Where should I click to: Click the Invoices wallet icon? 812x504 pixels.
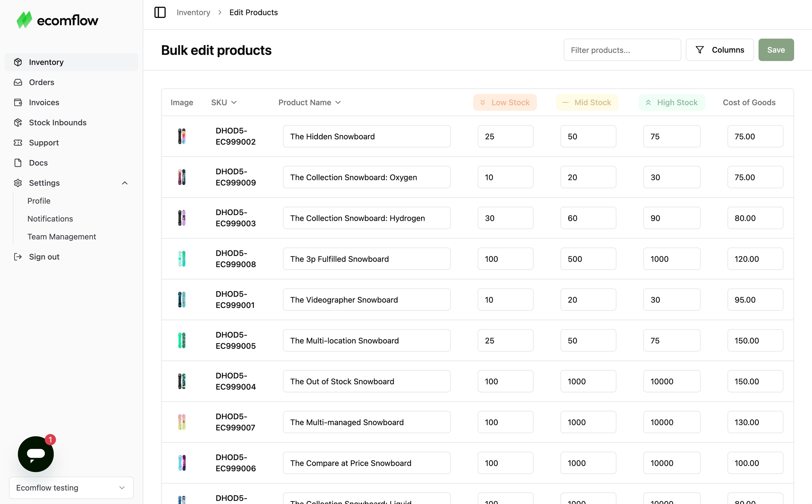tap(18, 102)
